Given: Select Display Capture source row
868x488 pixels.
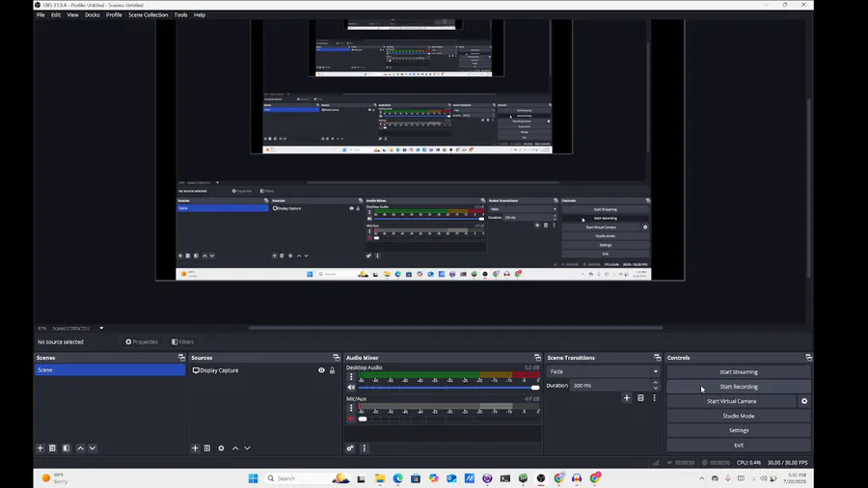Looking at the screenshot, I should [264, 370].
